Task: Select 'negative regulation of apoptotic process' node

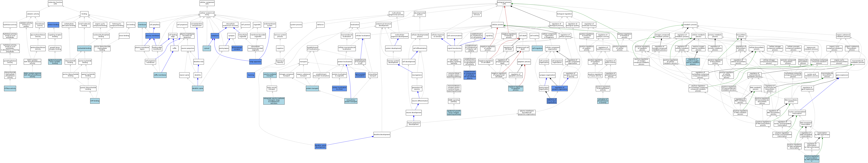Action: pyautogui.click(x=515, y=88)
